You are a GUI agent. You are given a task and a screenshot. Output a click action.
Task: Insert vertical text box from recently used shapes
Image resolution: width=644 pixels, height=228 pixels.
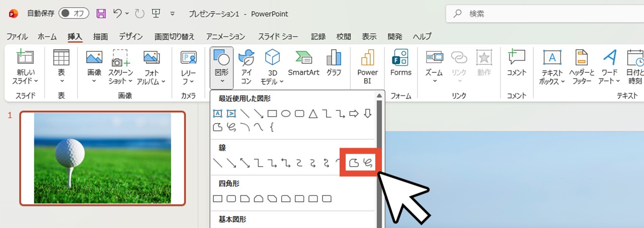(x=231, y=113)
